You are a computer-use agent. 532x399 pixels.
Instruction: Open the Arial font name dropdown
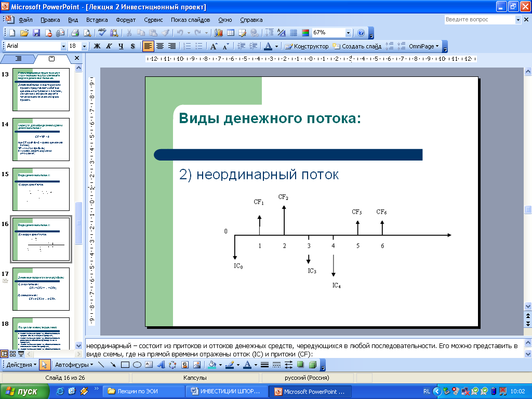coord(63,46)
